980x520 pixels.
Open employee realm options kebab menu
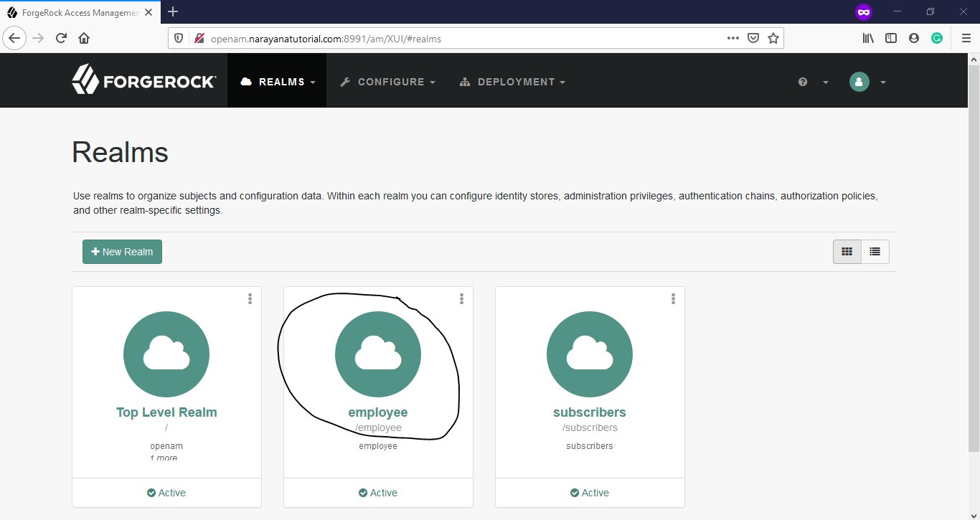coord(461,298)
